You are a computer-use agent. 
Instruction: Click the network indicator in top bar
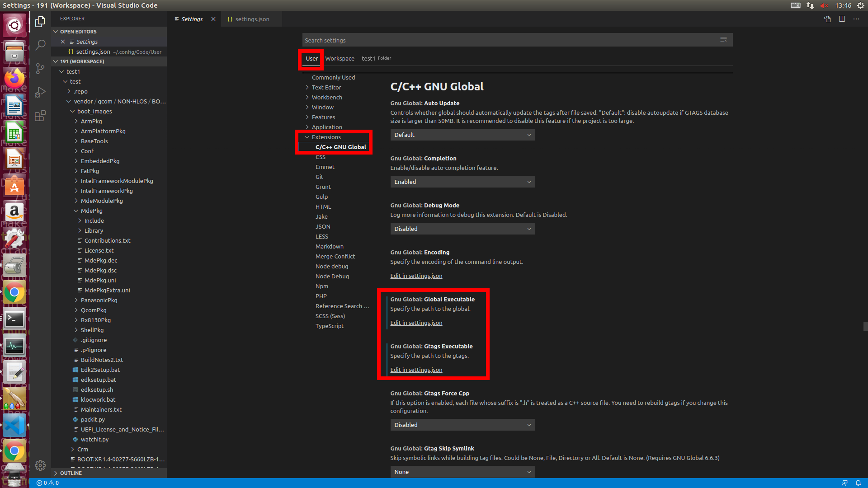pyautogui.click(x=810, y=5)
